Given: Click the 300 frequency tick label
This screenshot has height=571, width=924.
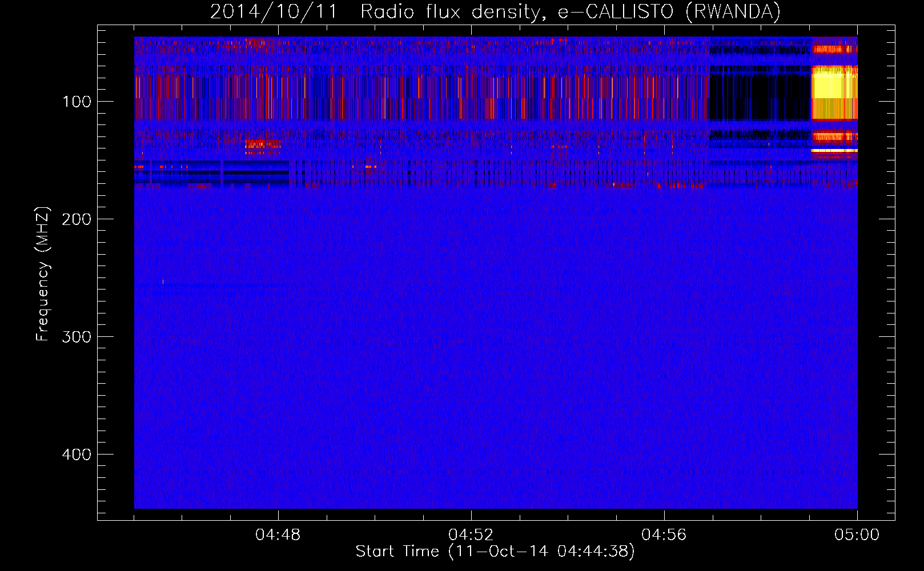Looking at the screenshot, I should (x=77, y=337).
